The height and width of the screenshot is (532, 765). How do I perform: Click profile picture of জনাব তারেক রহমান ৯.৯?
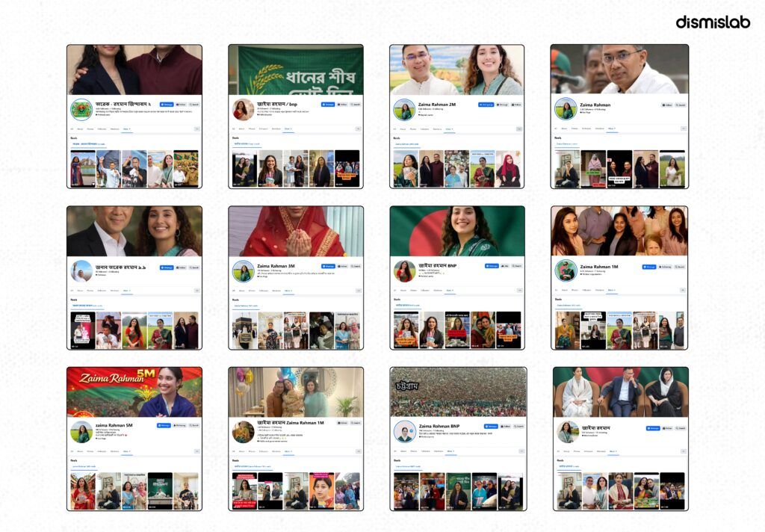pyautogui.click(x=81, y=271)
